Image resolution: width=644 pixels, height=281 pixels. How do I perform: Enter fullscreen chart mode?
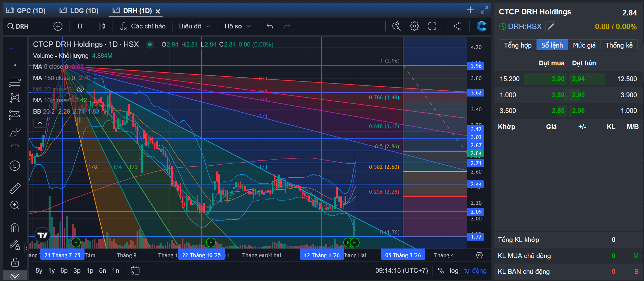click(432, 26)
